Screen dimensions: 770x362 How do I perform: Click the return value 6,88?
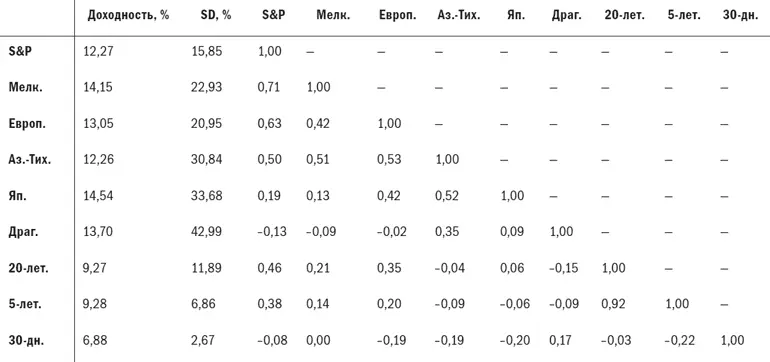96,340
